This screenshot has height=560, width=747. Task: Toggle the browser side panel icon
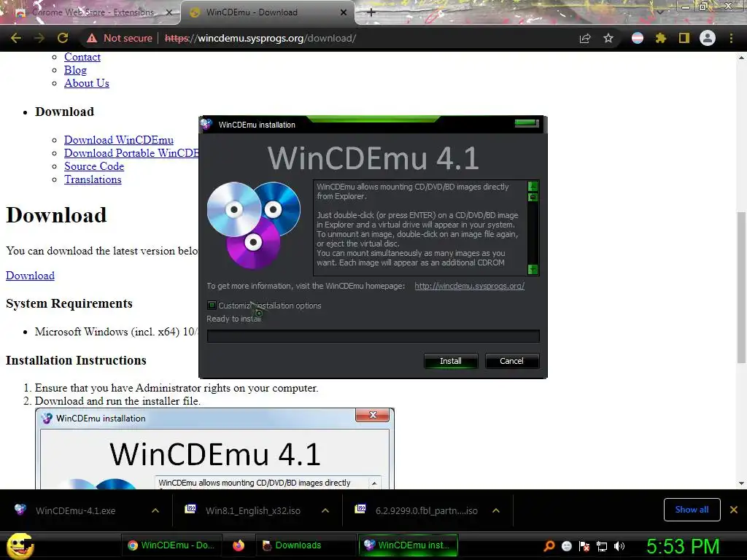[684, 38]
